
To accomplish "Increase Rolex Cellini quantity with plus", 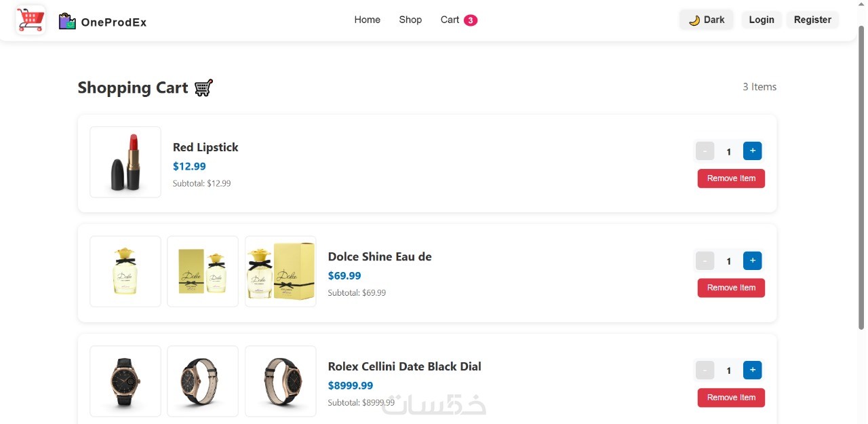I will 752,370.
